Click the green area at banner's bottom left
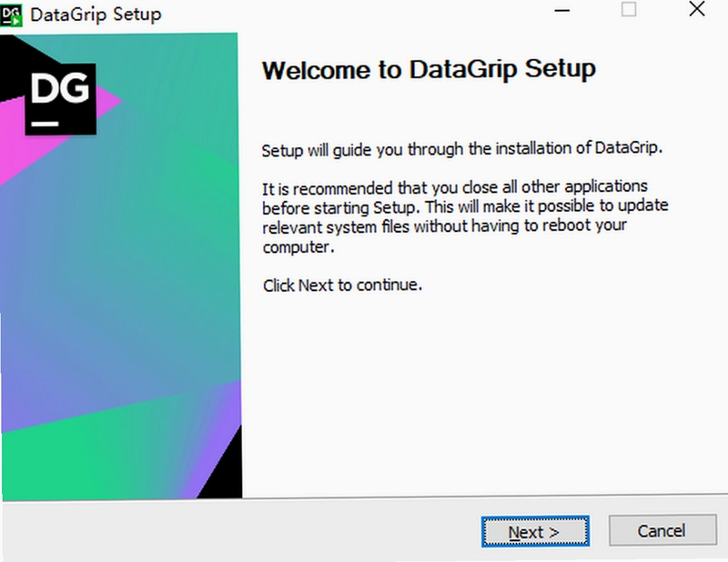 pyautogui.click(x=70, y=464)
